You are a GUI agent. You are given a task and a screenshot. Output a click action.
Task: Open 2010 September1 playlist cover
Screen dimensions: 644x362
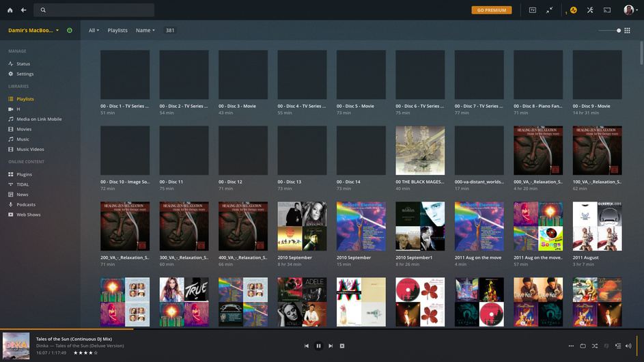420,226
